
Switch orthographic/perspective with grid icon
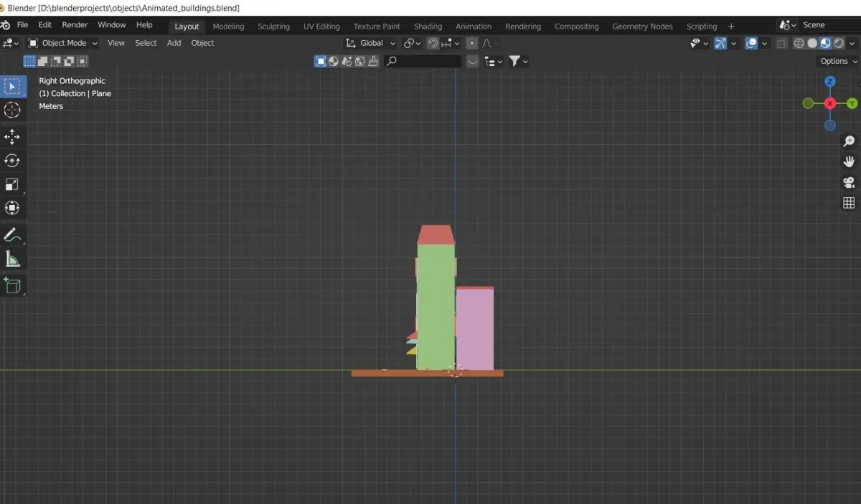pyautogui.click(x=849, y=203)
